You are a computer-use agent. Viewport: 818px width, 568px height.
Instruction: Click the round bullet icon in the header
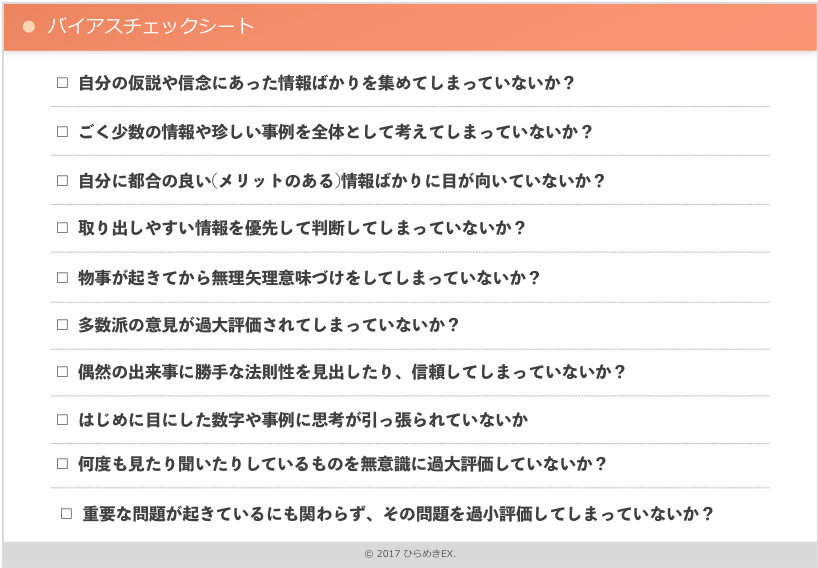[x=29, y=26]
